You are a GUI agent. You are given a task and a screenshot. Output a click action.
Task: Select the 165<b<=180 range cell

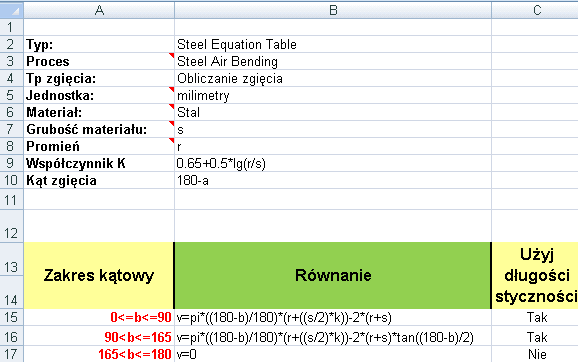pos(99,354)
